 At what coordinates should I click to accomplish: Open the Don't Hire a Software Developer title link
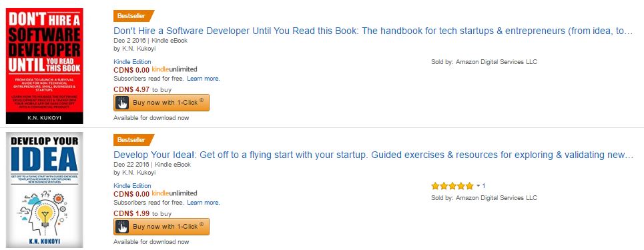click(x=373, y=31)
